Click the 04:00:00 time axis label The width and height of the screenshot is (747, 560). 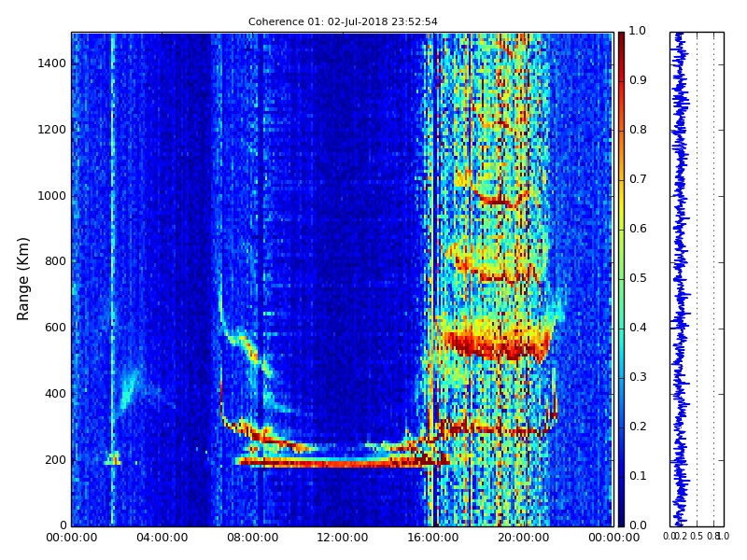(x=162, y=538)
